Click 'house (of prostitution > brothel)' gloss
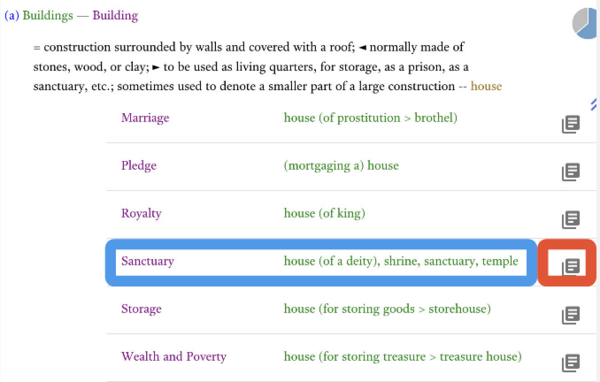The width and height of the screenshot is (600, 382). [x=370, y=118]
